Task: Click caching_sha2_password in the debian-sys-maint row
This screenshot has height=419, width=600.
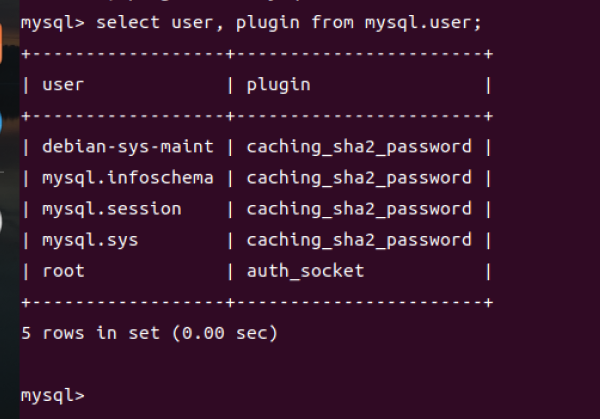Action: click(358, 147)
